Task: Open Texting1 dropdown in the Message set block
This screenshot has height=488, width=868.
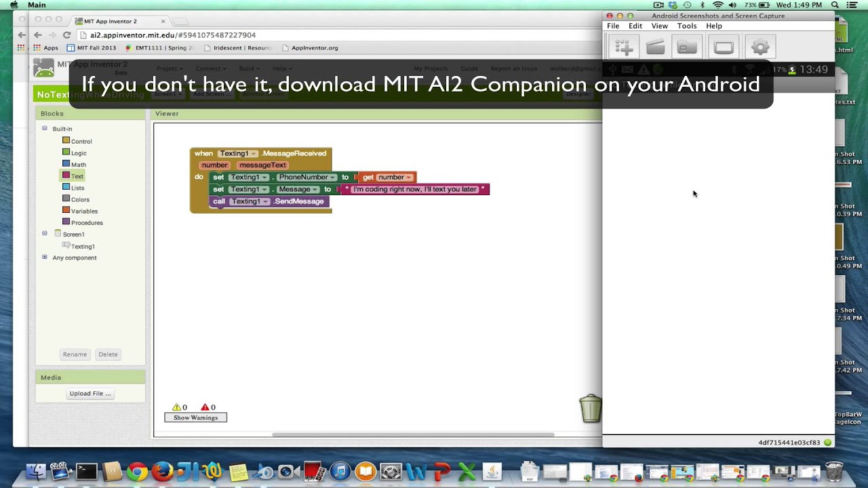Action: pyautogui.click(x=248, y=189)
